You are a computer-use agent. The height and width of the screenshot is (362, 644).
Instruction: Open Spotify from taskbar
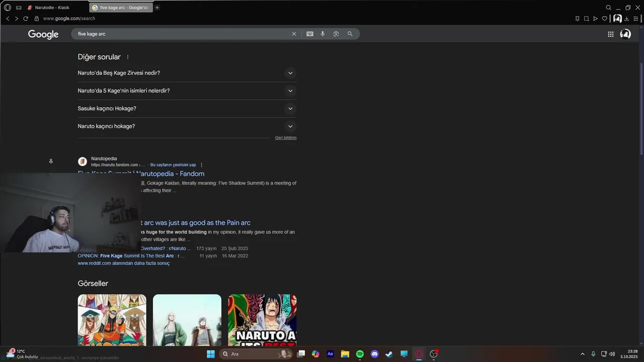pos(360,354)
